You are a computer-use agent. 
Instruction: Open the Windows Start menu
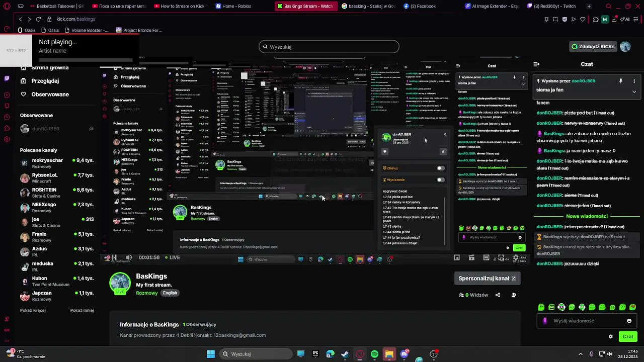tap(211, 354)
